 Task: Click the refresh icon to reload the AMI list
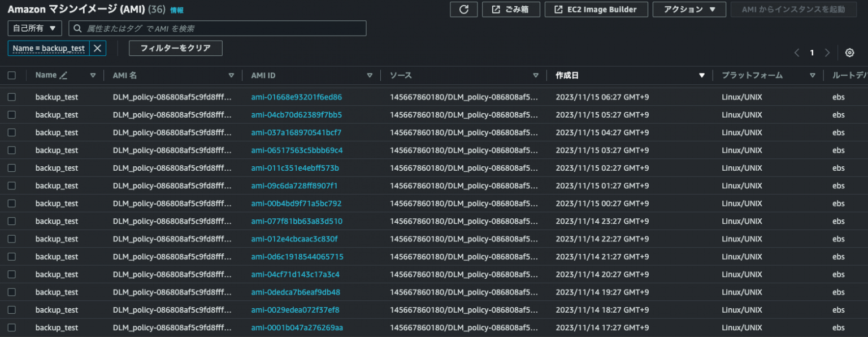[463, 9]
